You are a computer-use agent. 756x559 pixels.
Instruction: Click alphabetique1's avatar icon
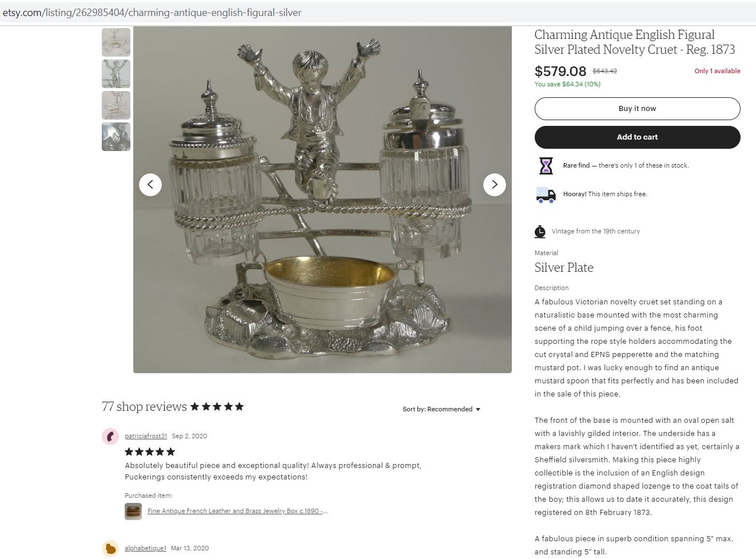pos(110,549)
